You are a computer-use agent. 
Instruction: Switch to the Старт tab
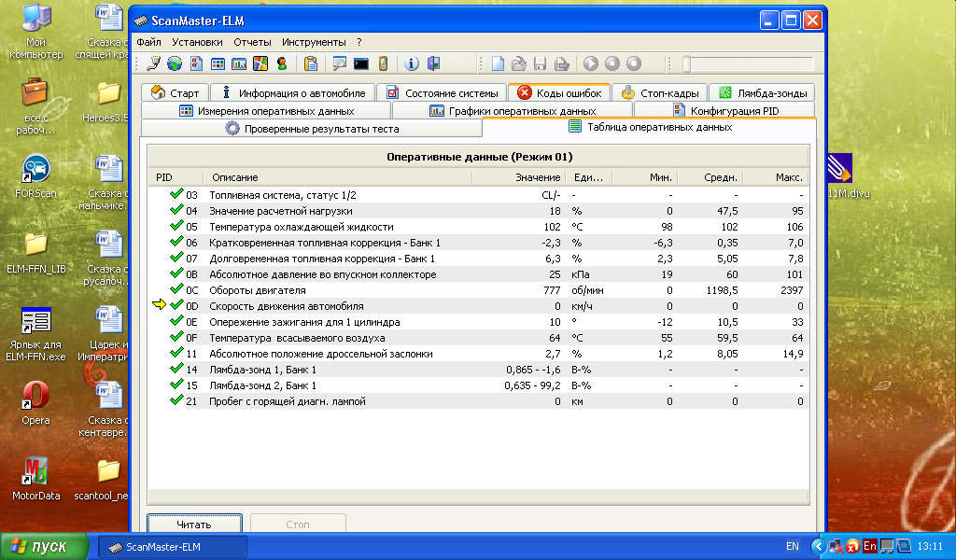coord(175,92)
